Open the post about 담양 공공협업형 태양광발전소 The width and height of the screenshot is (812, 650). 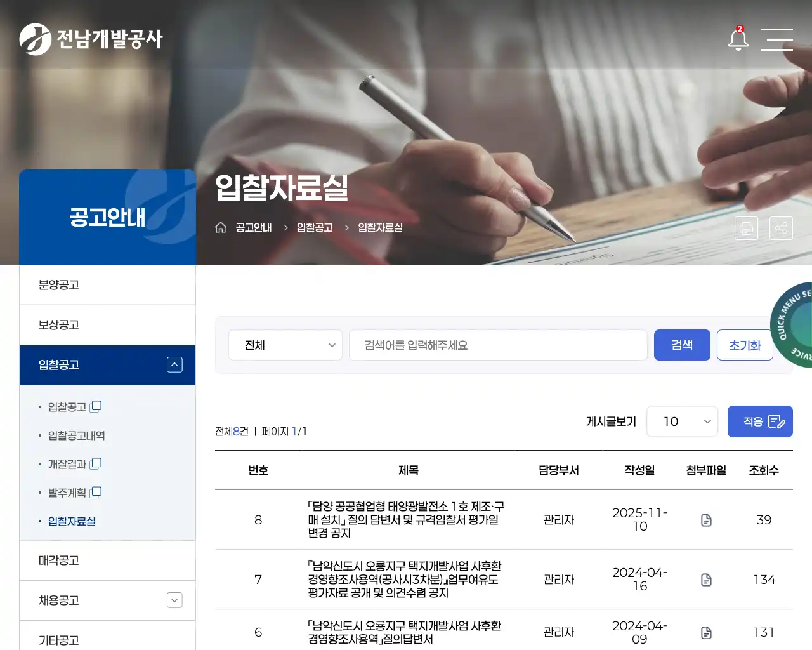pos(406,520)
